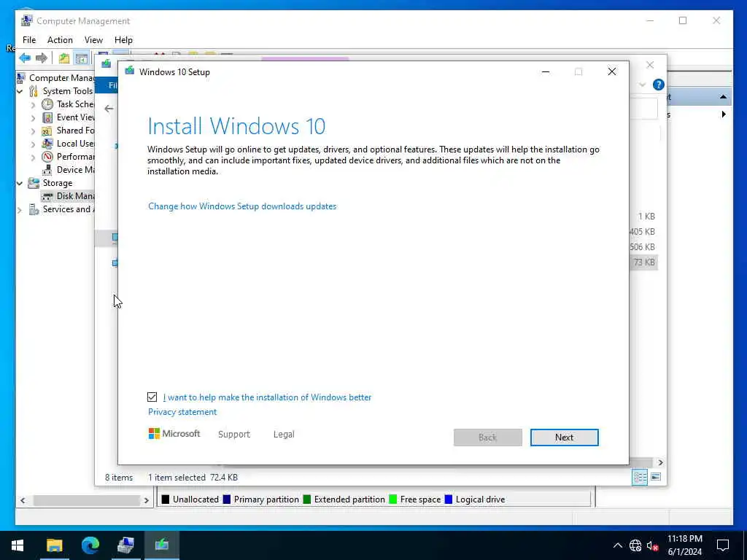Click the tree pane scroll left arrow
The height and width of the screenshot is (560, 747).
(23, 500)
